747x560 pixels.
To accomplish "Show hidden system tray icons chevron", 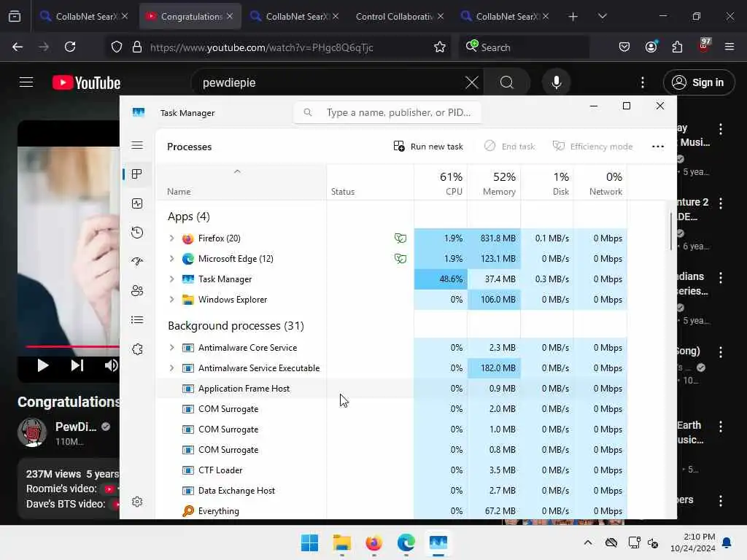I will tap(588, 542).
